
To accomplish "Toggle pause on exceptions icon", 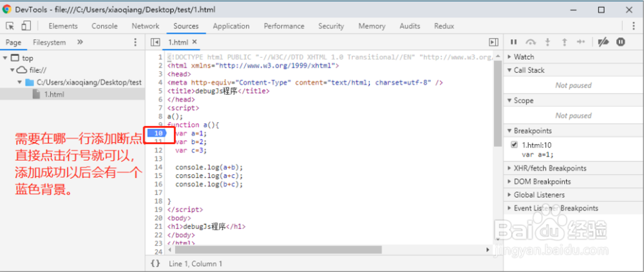I will [620, 42].
